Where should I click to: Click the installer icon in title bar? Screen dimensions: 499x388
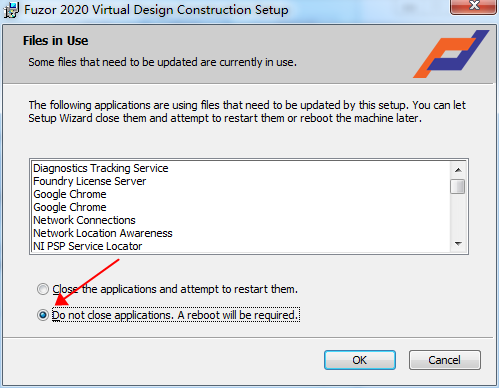point(11,10)
